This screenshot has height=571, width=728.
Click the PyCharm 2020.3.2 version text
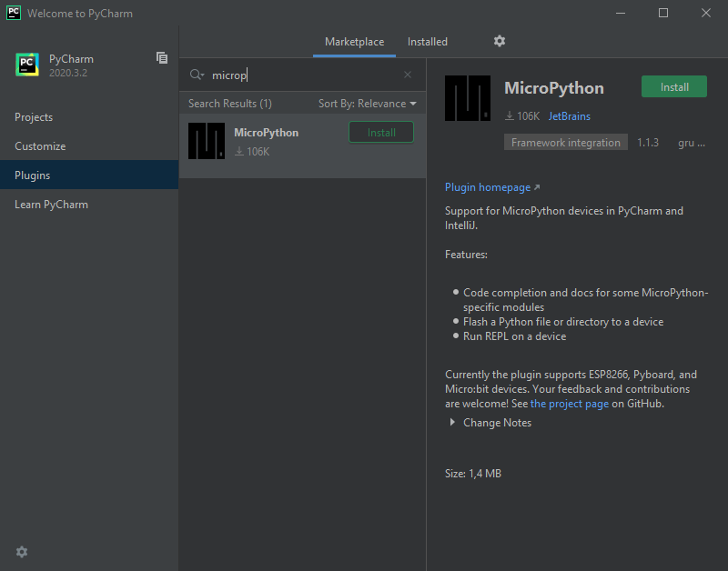(68, 73)
